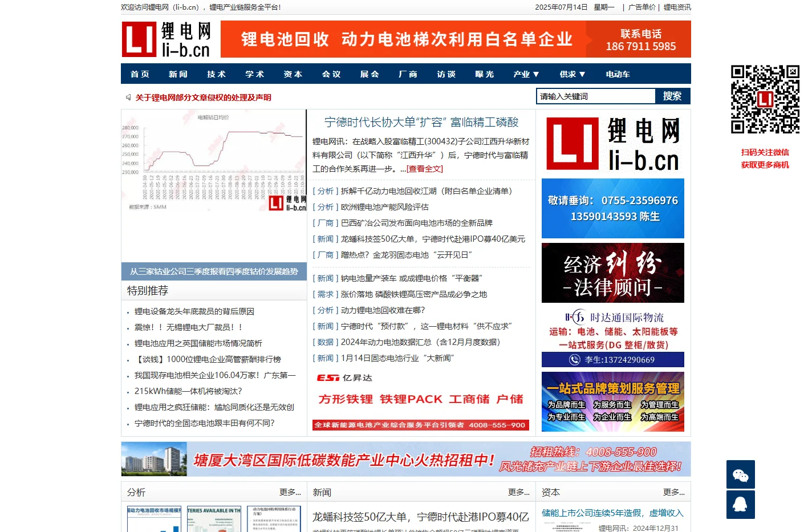Click the 搜索 search button
The width and height of the screenshot is (812, 532).
pyautogui.click(x=672, y=96)
